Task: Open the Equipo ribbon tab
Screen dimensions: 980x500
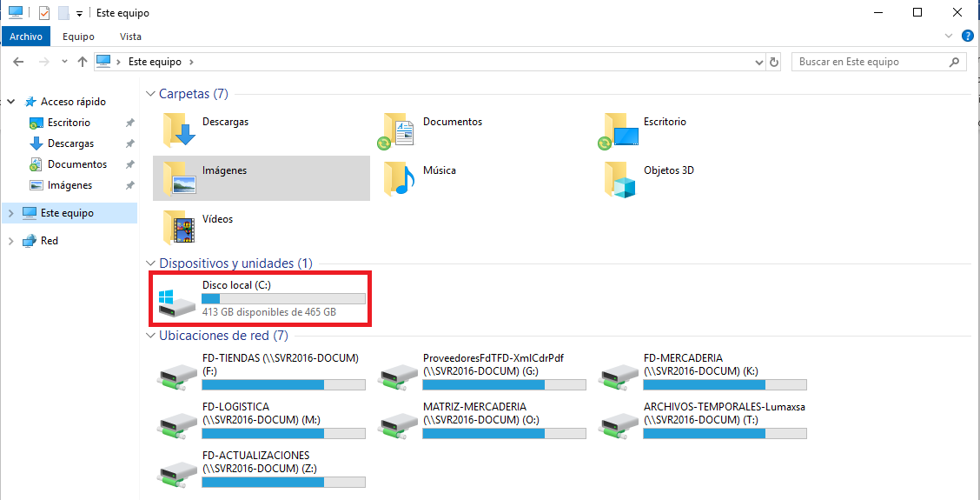Action: pos(78,37)
